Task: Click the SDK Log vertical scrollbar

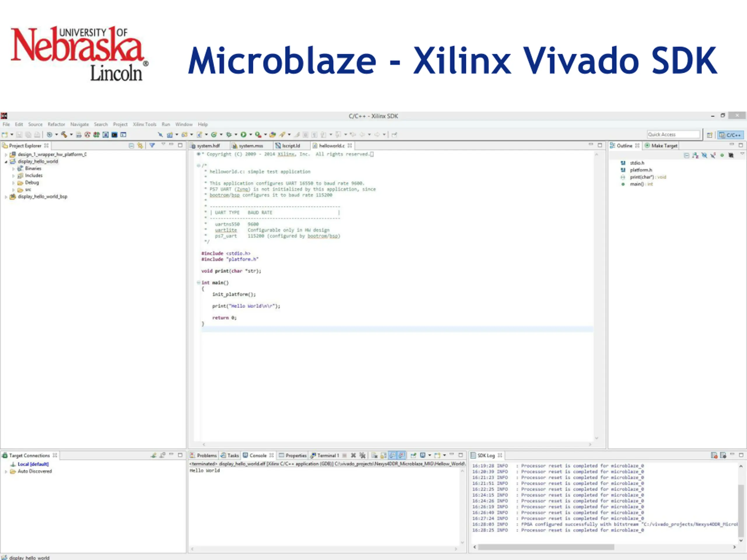Action: click(x=741, y=511)
